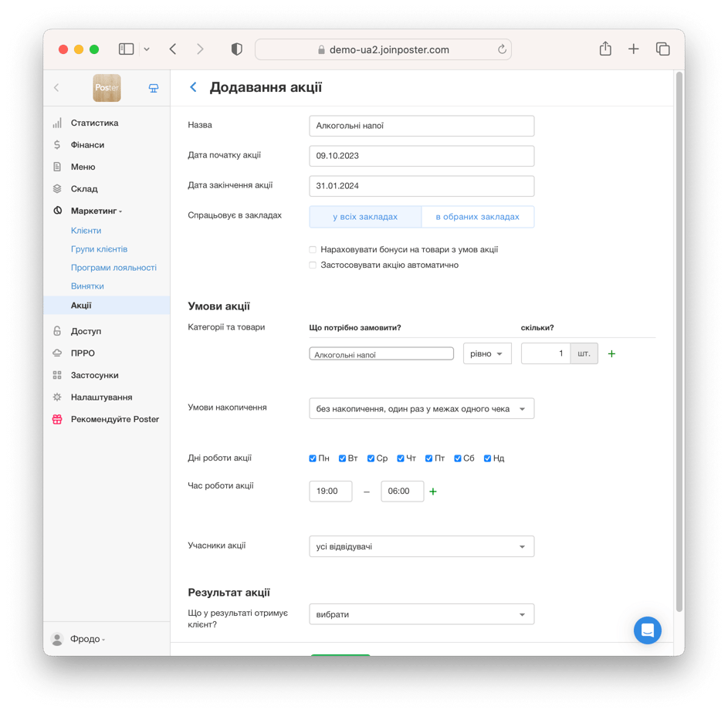Open the Учасники акції dropdown
The image size is (728, 713).
pyautogui.click(x=421, y=547)
